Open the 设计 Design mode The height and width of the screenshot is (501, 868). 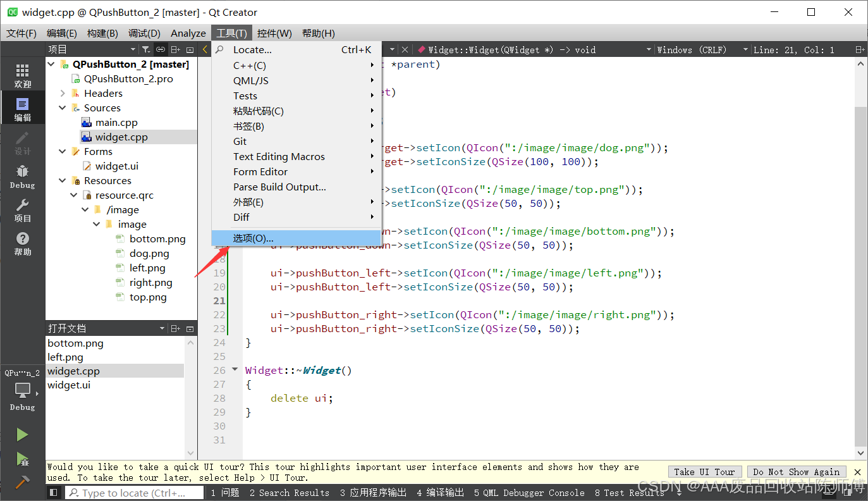tap(22, 143)
